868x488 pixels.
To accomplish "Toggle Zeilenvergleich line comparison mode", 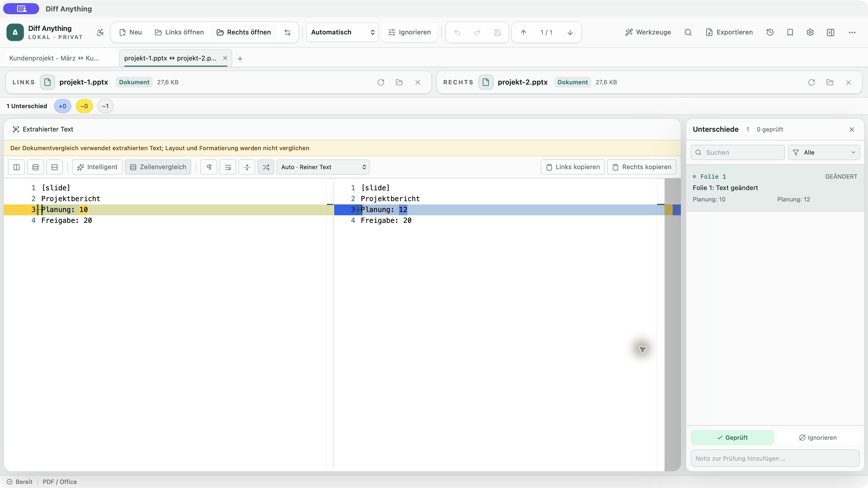I will pyautogui.click(x=158, y=167).
